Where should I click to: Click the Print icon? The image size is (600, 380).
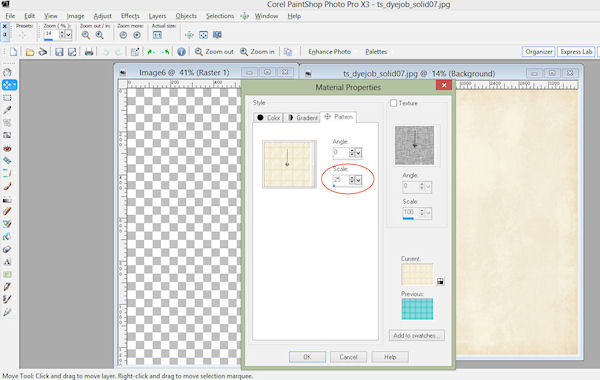coord(89,52)
